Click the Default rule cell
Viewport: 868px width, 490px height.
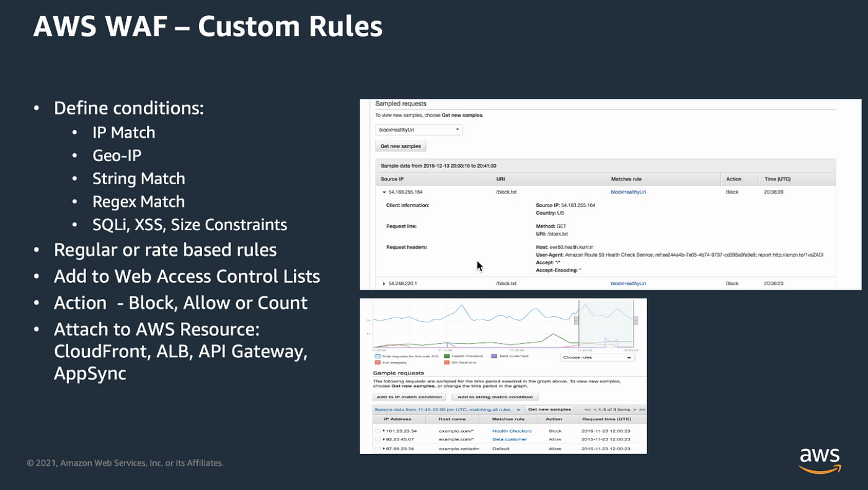501,448
